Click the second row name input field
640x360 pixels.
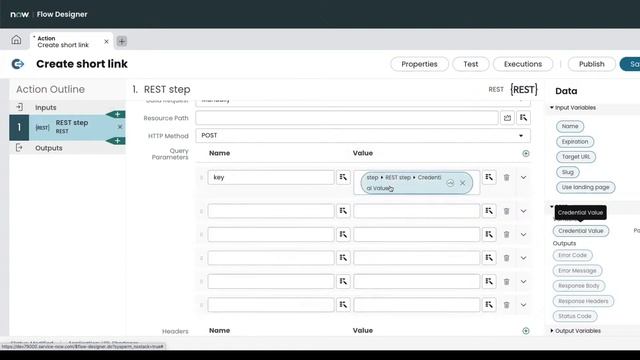click(271, 211)
